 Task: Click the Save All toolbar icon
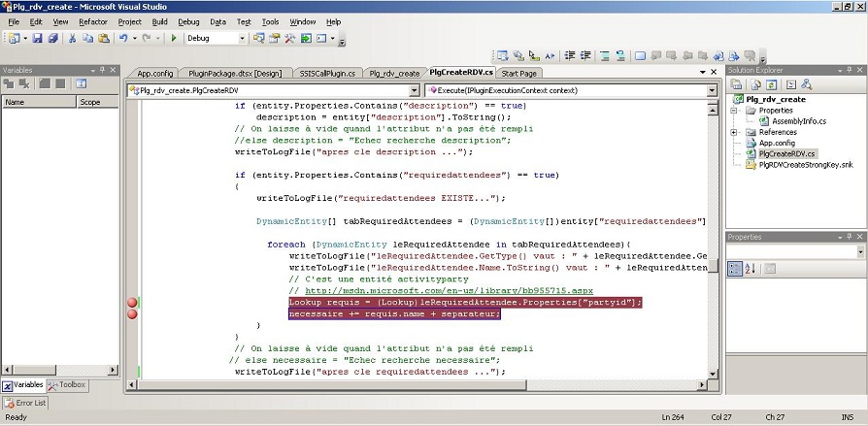pyautogui.click(x=51, y=39)
